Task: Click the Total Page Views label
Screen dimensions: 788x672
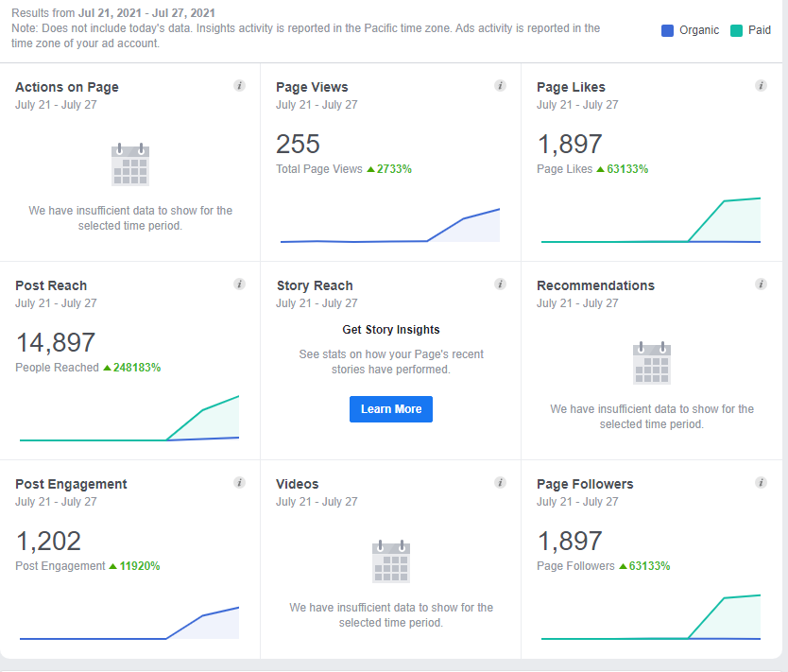Action: (x=319, y=169)
